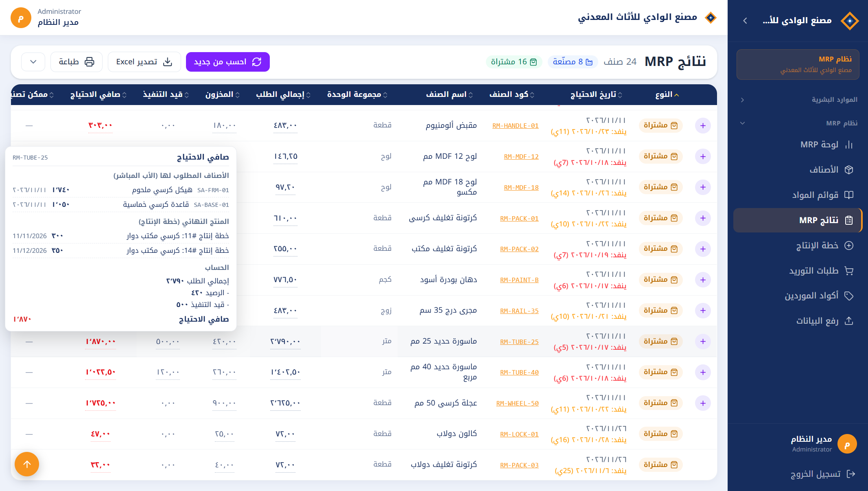Sort by اسم الصنف column header
Screen dimensions: 868x491
click(449, 94)
